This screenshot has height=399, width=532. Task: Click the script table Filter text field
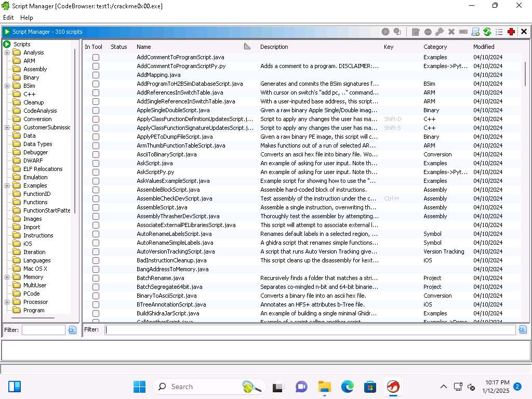click(x=310, y=329)
